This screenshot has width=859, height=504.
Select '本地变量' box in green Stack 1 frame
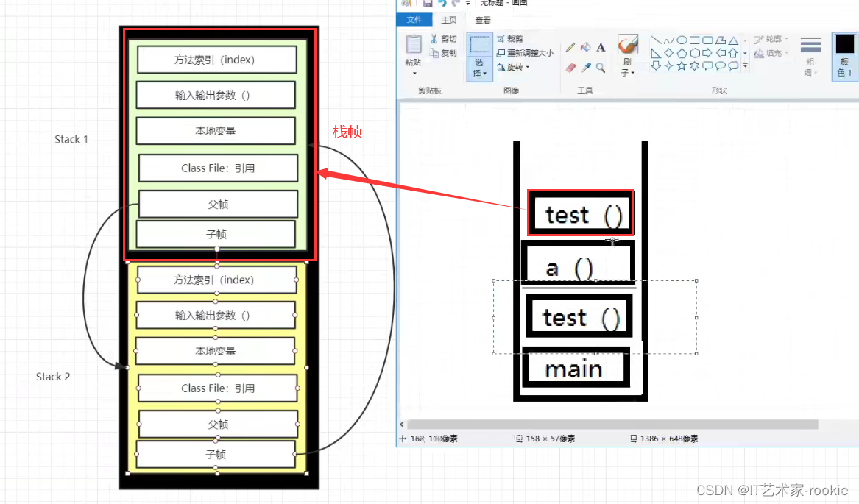click(x=216, y=131)
